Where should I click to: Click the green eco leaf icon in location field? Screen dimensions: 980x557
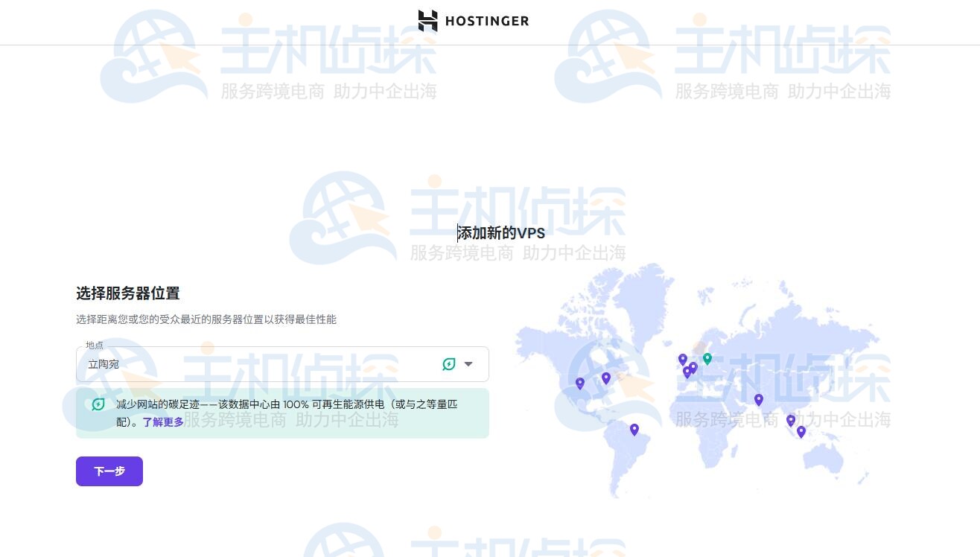pyautogui.click(x=448, y=364)
